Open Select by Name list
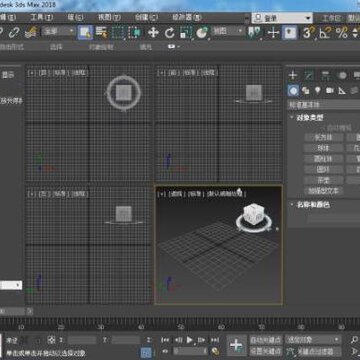 101,32
